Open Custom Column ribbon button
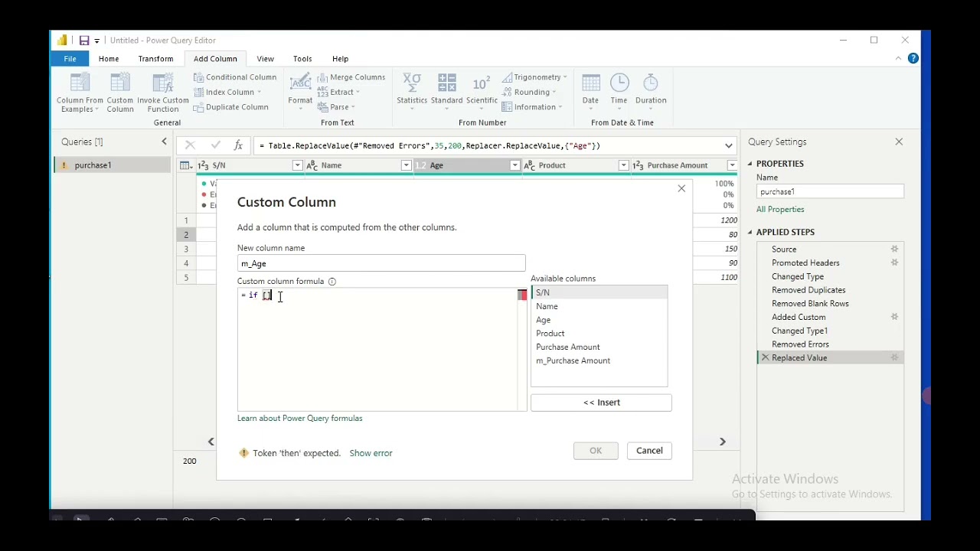This screenshot has height=551, width=980. 120,93
